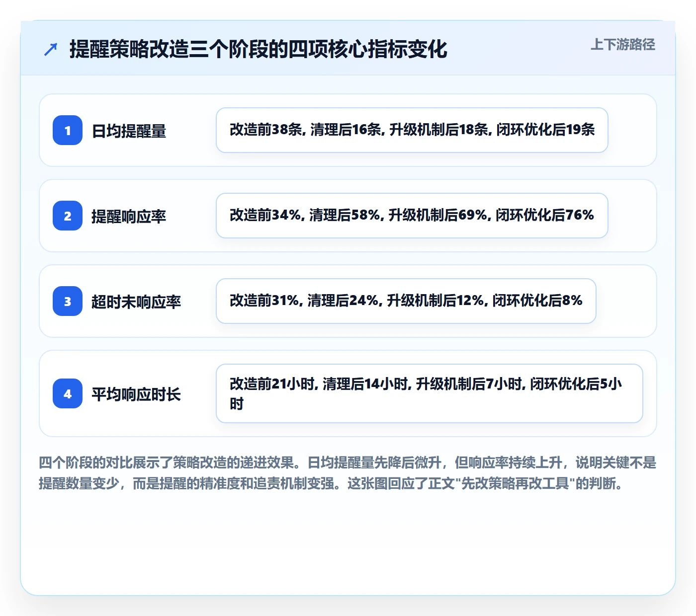Click number badge 1 for 日均提醒量
This screenshot has width=696, height=616.
click(x=68, y=130)
